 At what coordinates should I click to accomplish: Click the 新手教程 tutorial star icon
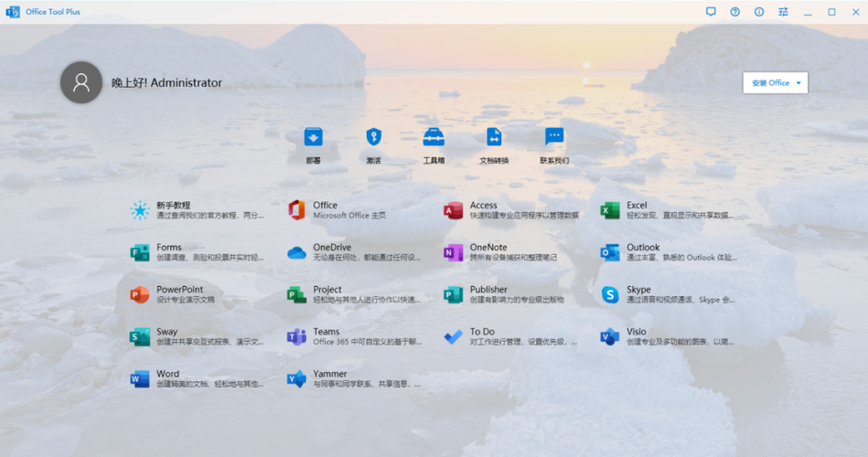pyautogui.click(x=140, y=210)
